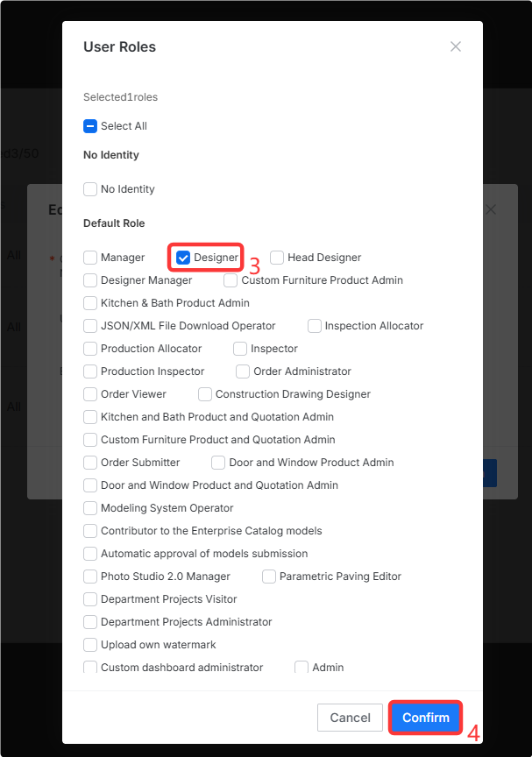Enable Parametric Paving Editor checkbox
Image resolution: width=532 pixels, height=757 pixels.
269,577
